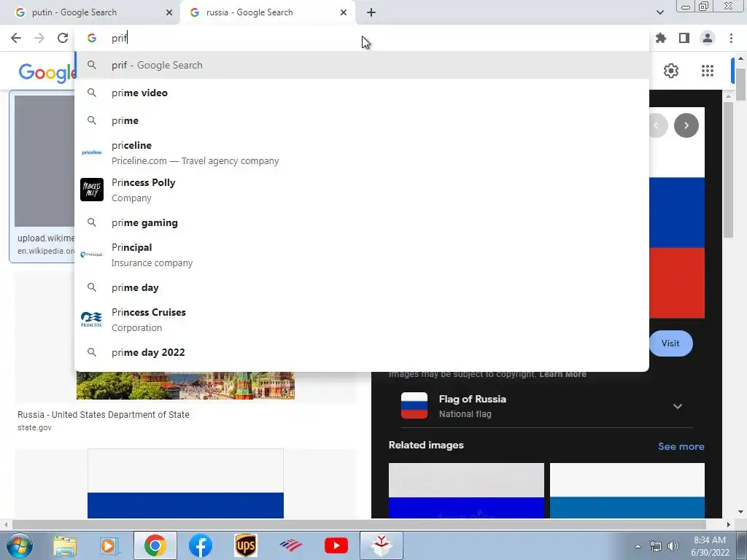This screenshot has width=747, height=560.
Task: Click the priceline logo icon
Action: click(x=91, y=152)
